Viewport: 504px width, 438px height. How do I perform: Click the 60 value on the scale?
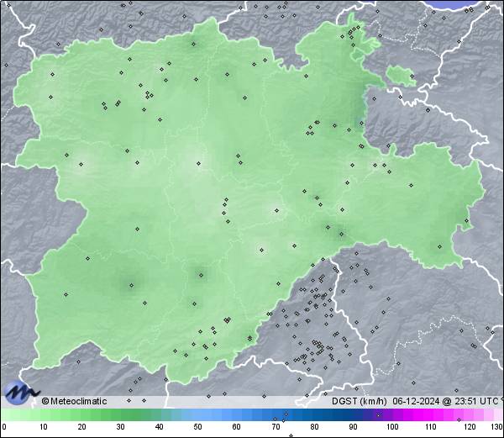tap(237, 427)
